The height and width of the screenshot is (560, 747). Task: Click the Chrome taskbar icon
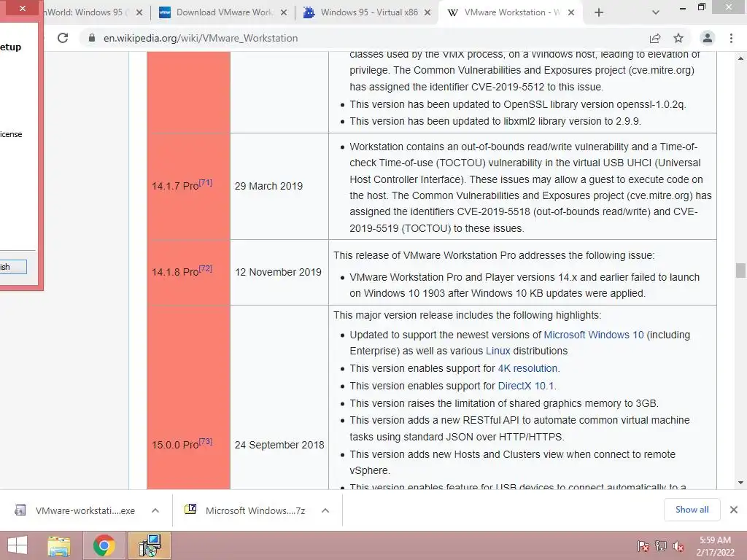coord(104,545)
